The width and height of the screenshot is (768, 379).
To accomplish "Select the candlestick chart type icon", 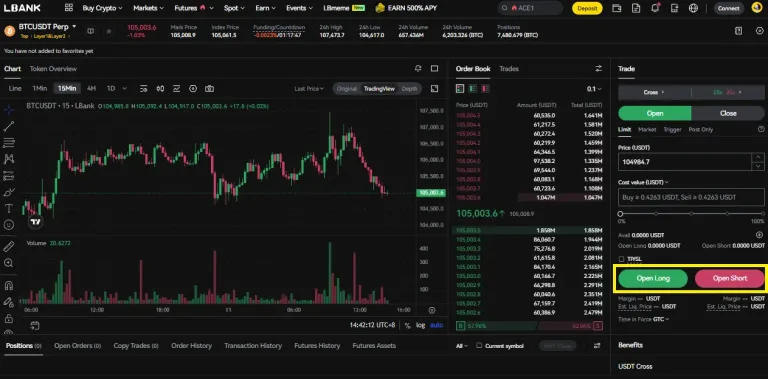I will 160,89.
